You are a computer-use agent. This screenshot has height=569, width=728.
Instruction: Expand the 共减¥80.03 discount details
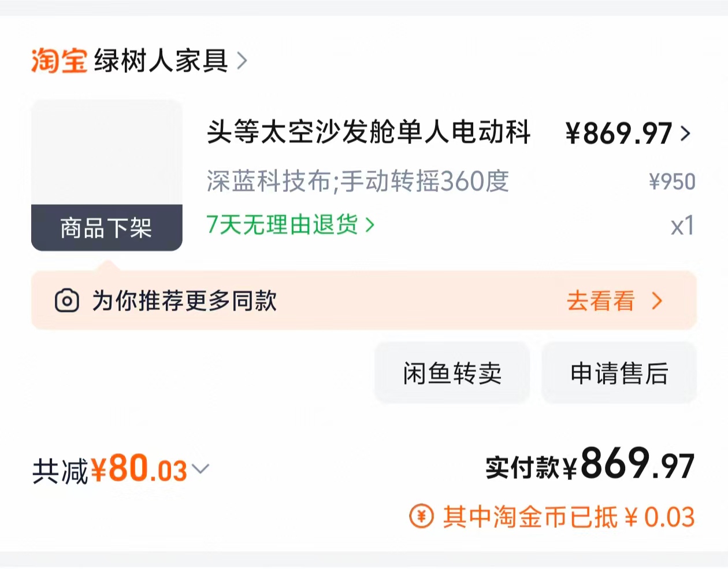pyautogui.click(x=200, y=468)
